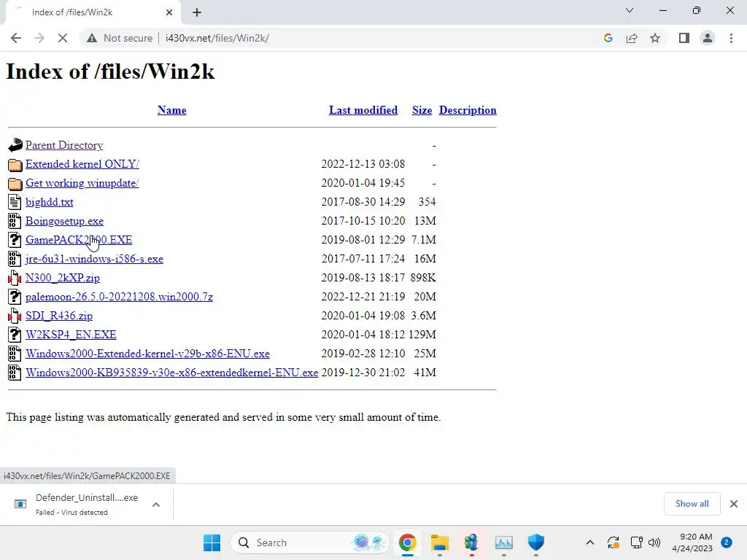This screenshot has width=747, height=560.
Task: Click binary icon beside Boingosetup.exe
Action: 15,221
